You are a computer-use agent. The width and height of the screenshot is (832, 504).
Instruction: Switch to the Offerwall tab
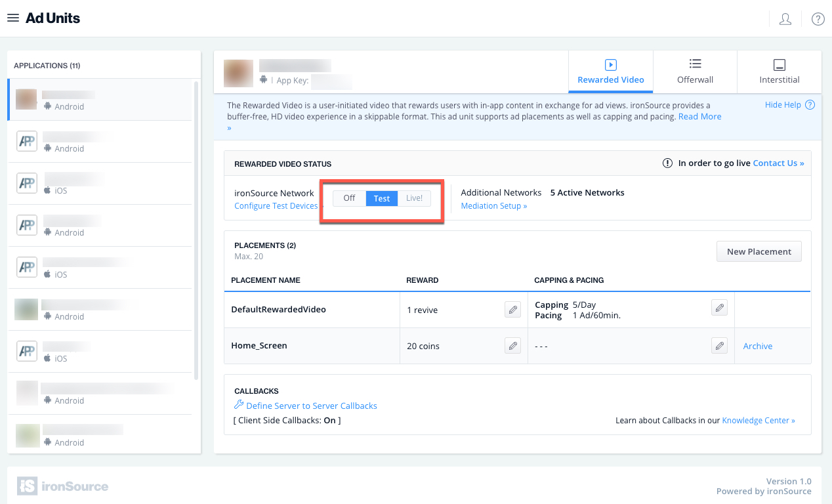coord(696,72)
